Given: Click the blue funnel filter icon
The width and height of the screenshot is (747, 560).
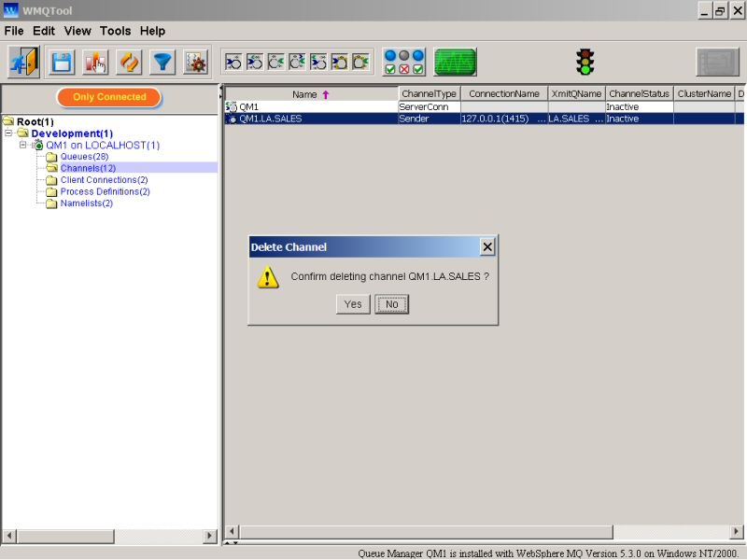Looking at the screenshot, I should click(162, 63).
